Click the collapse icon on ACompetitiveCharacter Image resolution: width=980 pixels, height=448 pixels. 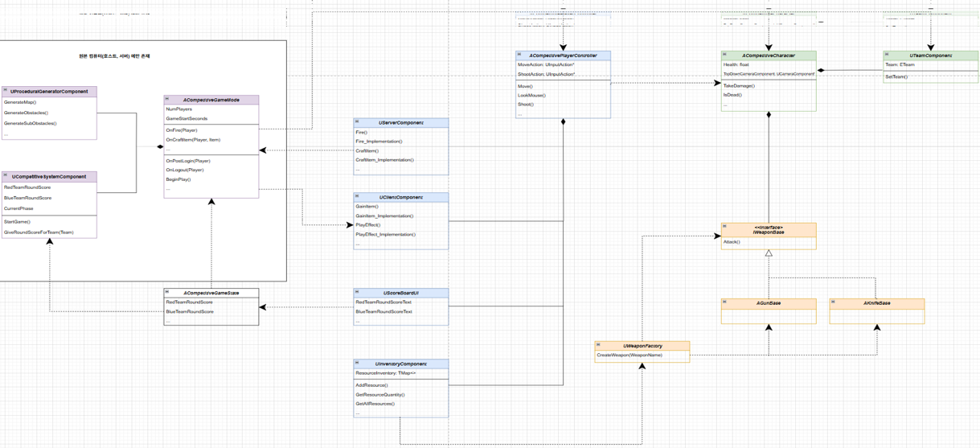726,55
